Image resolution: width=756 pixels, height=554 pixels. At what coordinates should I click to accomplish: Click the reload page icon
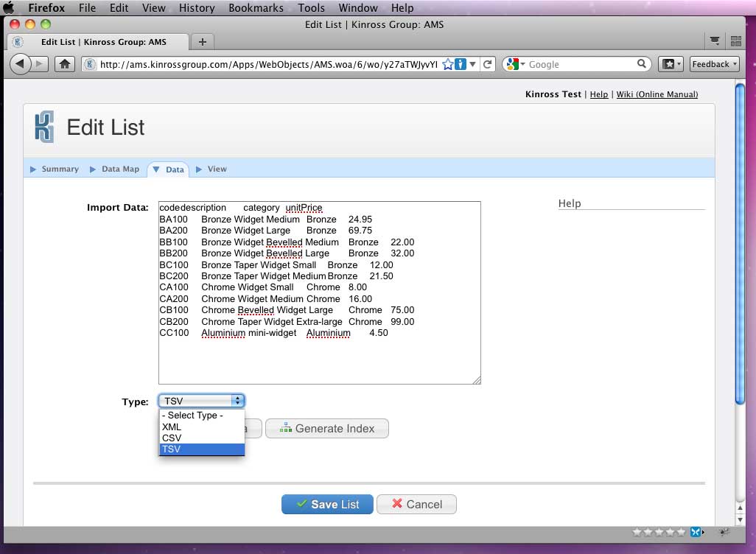point(488,64)
